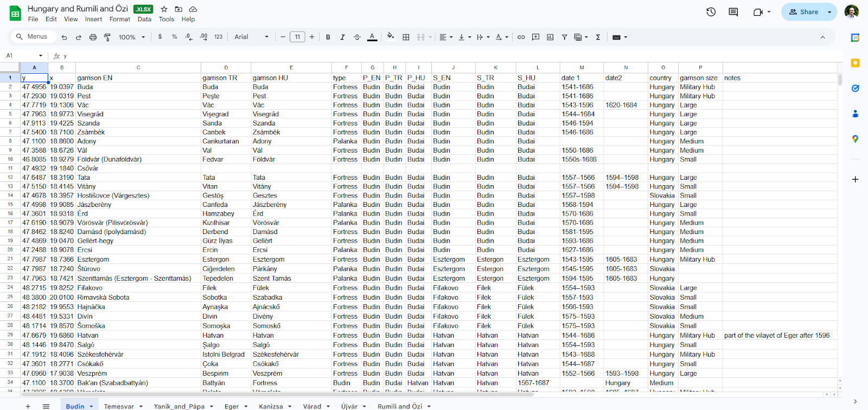
Task: Open more number formats (123)
Action: click(218, 37)
